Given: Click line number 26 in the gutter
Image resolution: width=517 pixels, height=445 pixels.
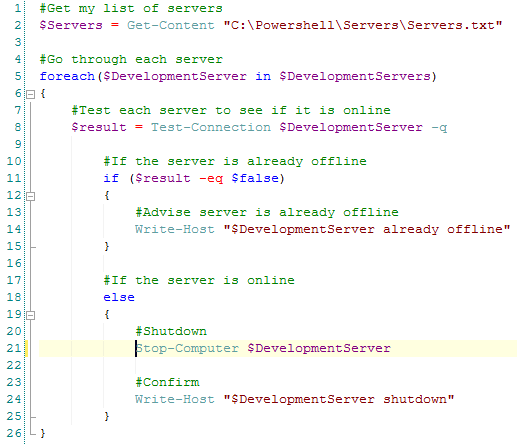Looking at the screenshot, I should (x=14, y=433).
